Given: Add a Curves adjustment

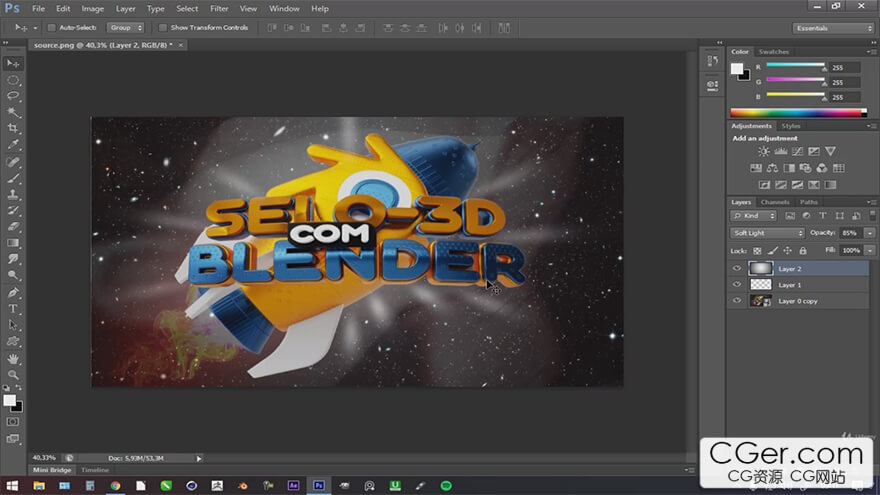Looking at the screenshot, I should pos(797,152).
